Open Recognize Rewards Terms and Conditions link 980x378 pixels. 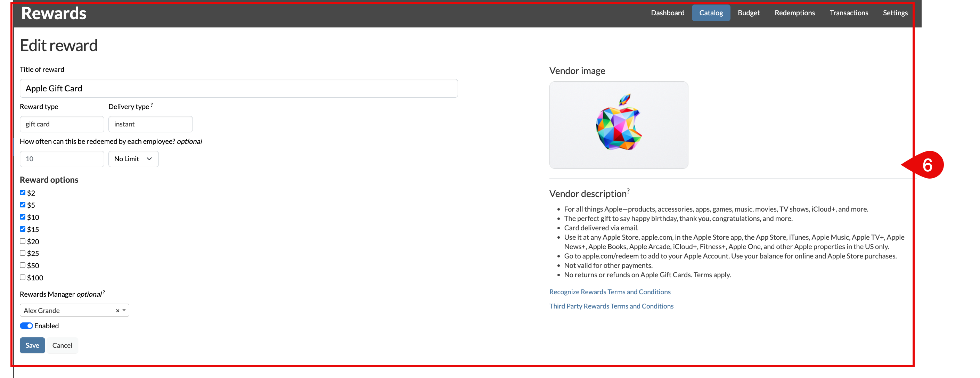pos(610,292)
